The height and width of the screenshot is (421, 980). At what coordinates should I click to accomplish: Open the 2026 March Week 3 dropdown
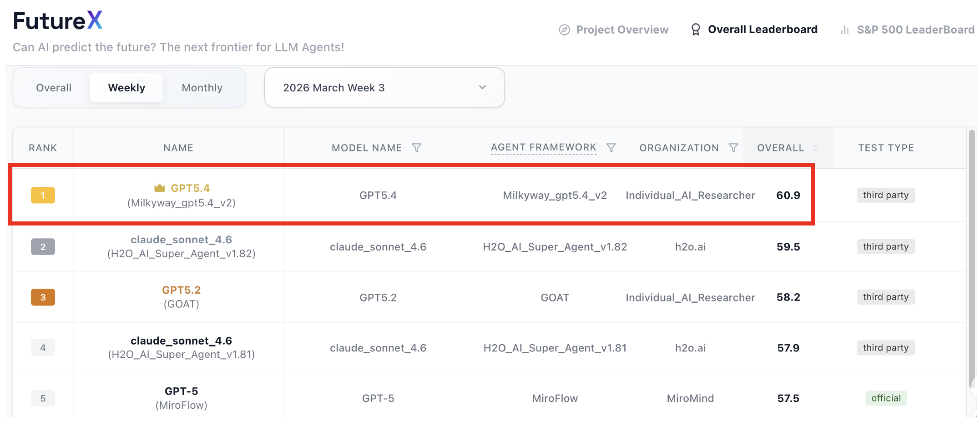[x=384, y=88]
